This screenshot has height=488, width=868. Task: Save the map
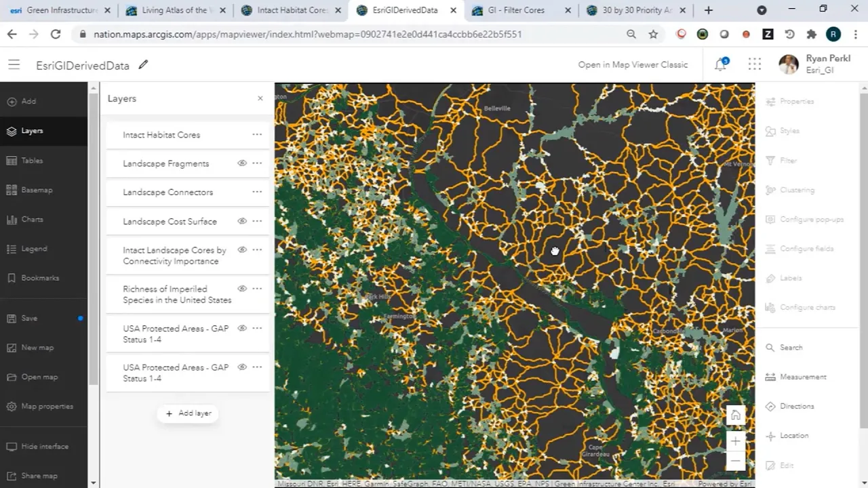tap(22, 318)
